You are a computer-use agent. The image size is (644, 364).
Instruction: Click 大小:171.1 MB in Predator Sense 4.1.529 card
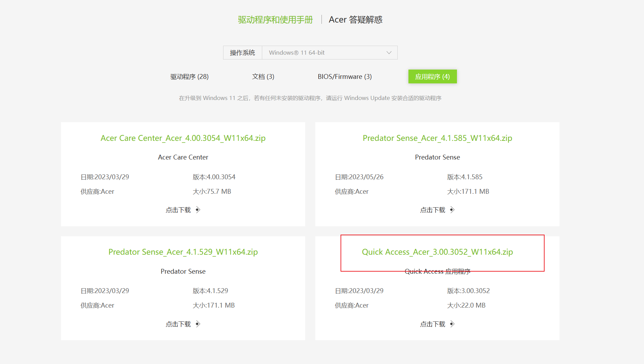click(214, 305)
